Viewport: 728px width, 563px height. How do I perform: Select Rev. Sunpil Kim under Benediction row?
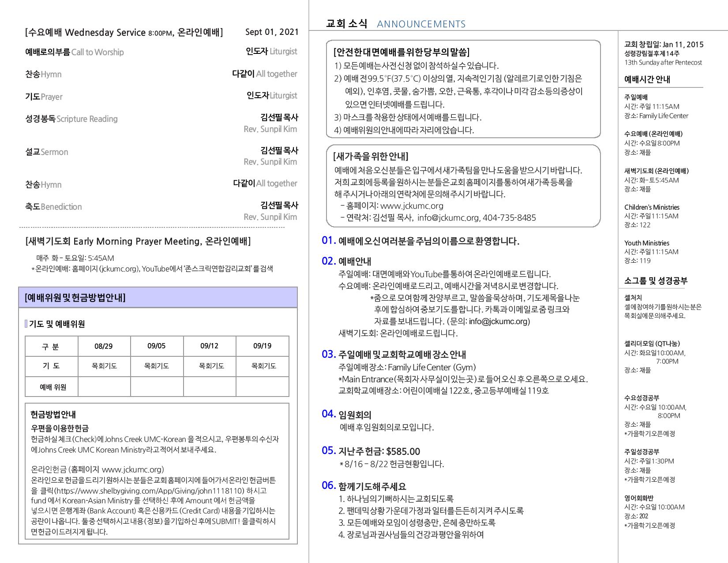270,217
